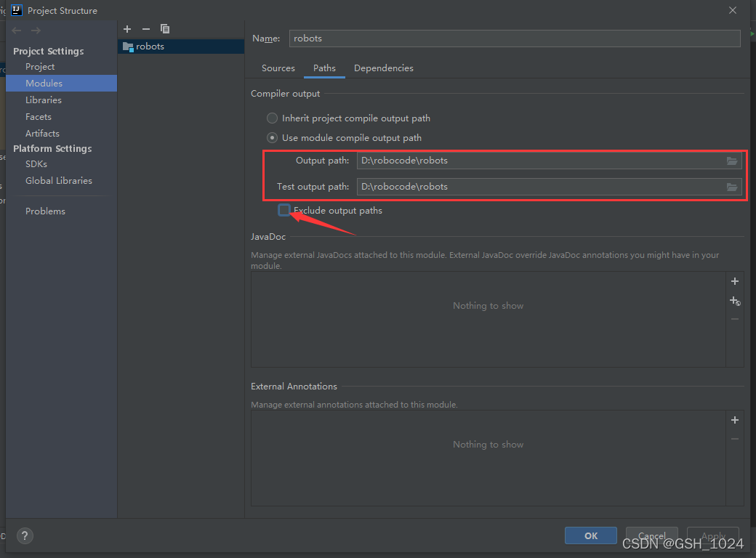Add a JavaDoc path with plus icon
Image resolution: width=756 pixels, height=558 pixels.
pyautogui.click(x=735, y=281)
